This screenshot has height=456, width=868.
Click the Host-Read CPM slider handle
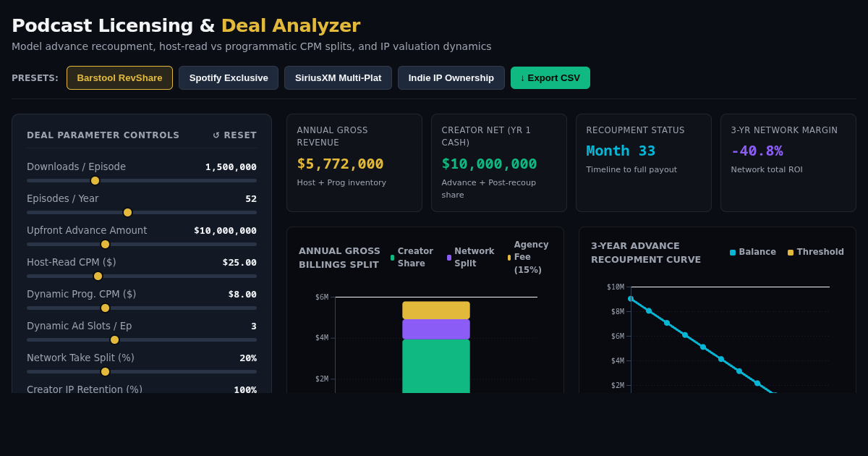pos(98,276)
